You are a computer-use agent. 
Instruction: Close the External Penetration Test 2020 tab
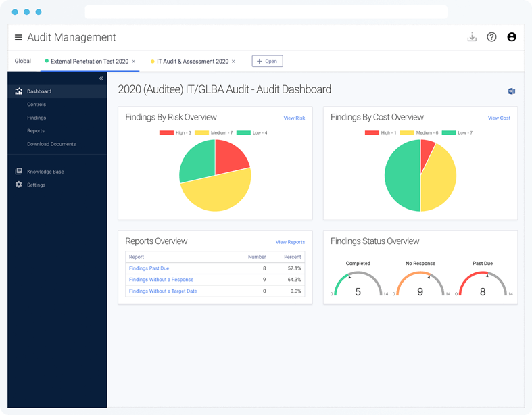click(134, 62)
